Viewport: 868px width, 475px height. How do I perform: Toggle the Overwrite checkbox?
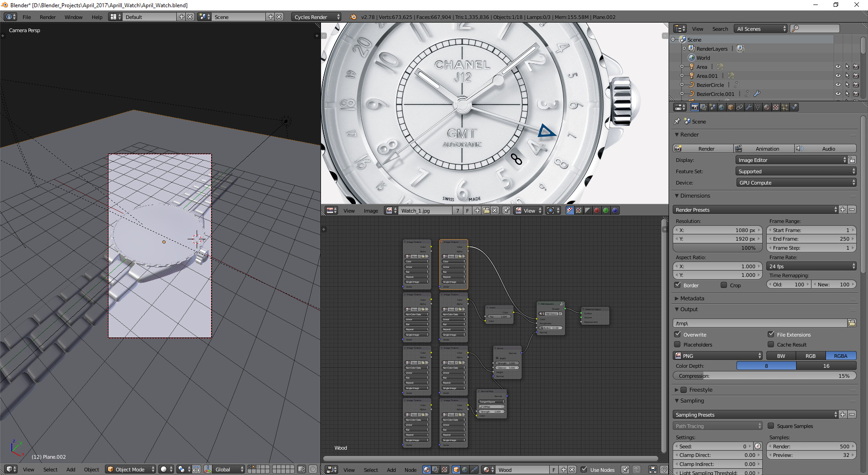[x=678, y=334]
